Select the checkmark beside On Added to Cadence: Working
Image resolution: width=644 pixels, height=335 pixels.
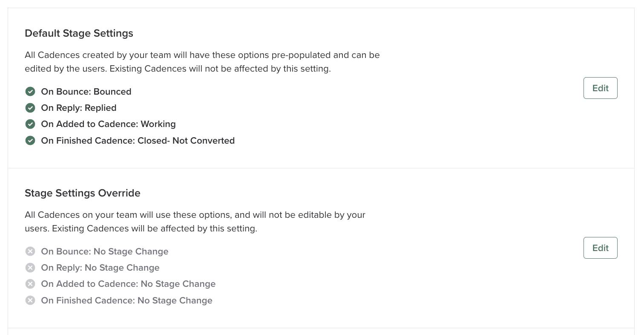tap(30, 124)
